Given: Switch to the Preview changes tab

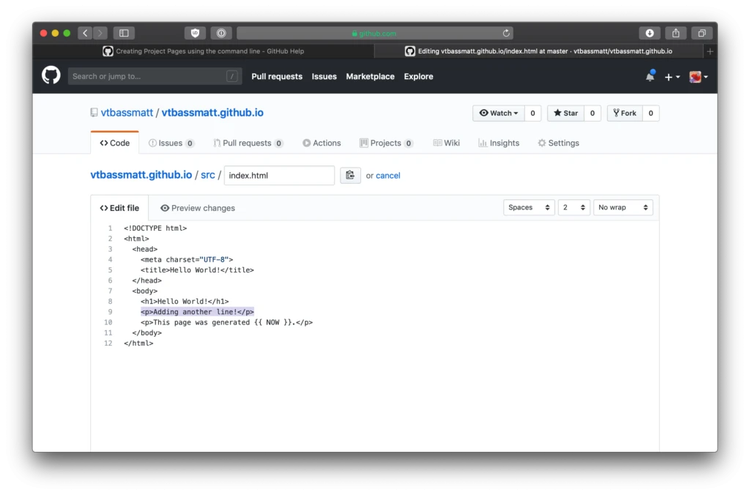Looking at the screenshot, I should point(197,208).
